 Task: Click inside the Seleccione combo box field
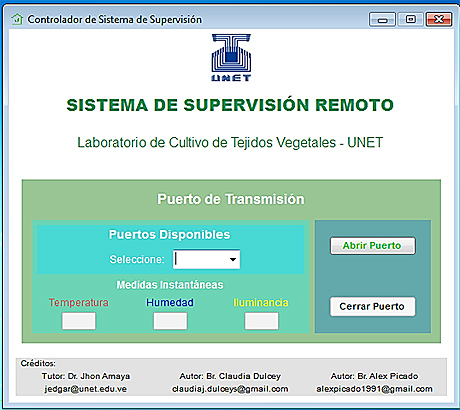tap(206, 259)
